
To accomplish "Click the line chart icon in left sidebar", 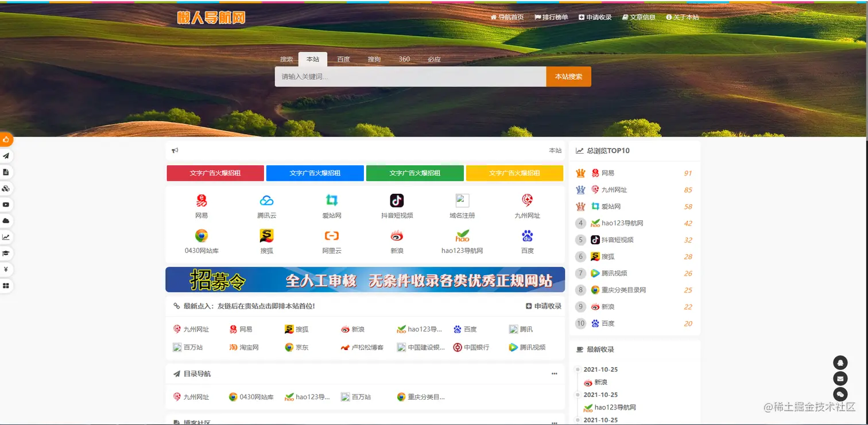I will tap(6, 237).
